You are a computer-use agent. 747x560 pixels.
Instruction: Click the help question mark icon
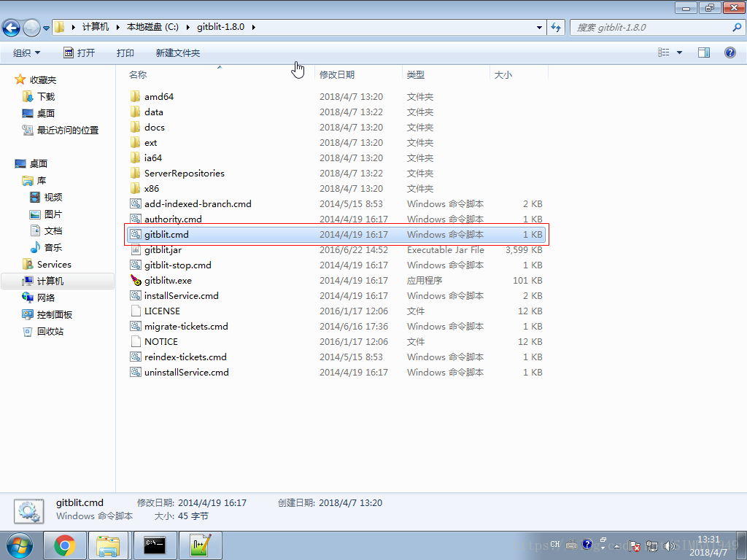coord(729,52)
